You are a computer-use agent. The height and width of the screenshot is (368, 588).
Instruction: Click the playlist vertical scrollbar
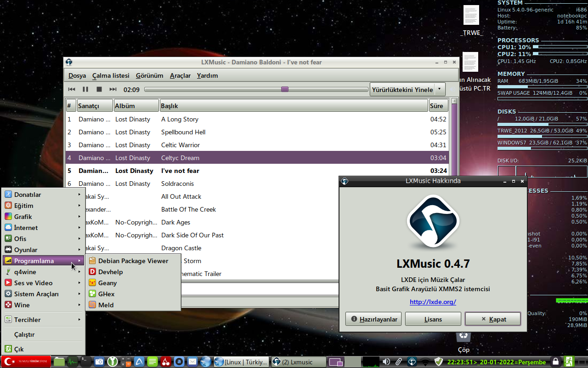click(454, 138)
